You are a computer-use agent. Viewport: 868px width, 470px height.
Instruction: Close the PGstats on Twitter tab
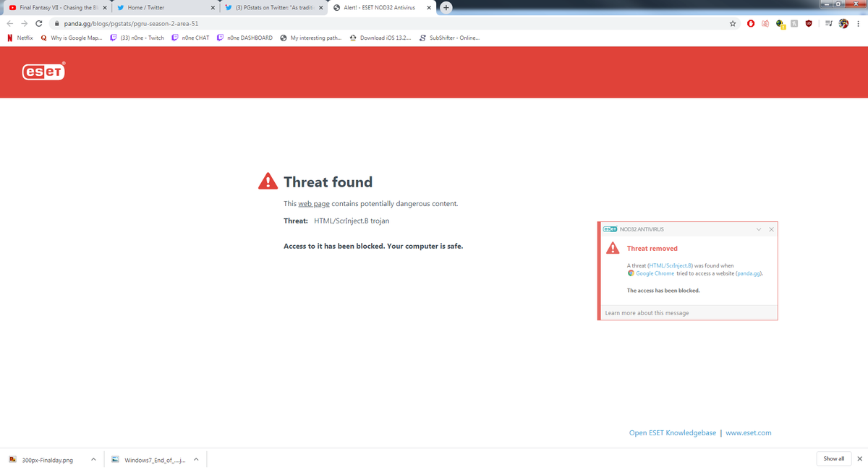323,8
